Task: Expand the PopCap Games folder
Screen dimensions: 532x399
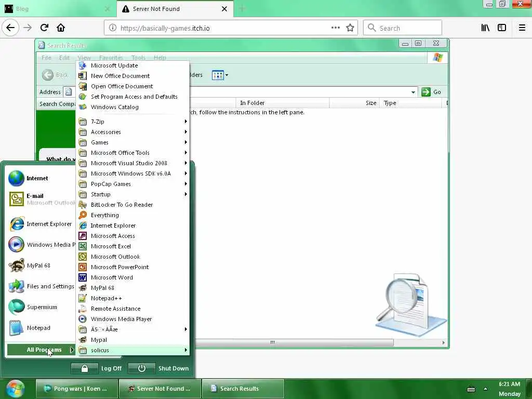Action: tap(132, 184)
